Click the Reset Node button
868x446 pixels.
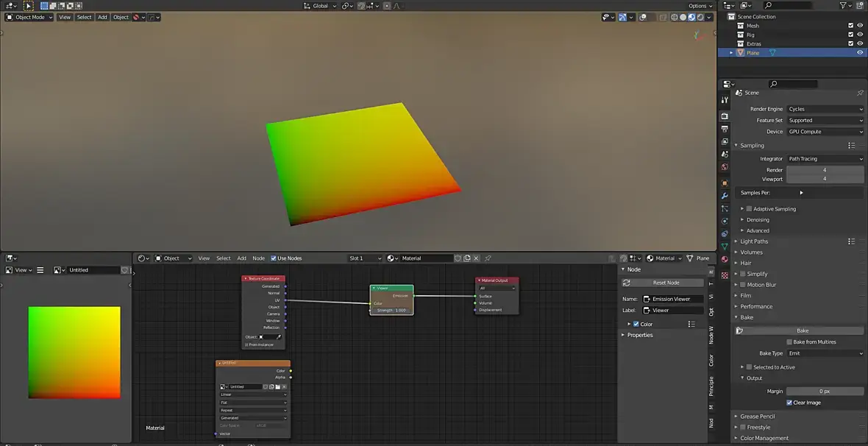[x=666, y=283]
